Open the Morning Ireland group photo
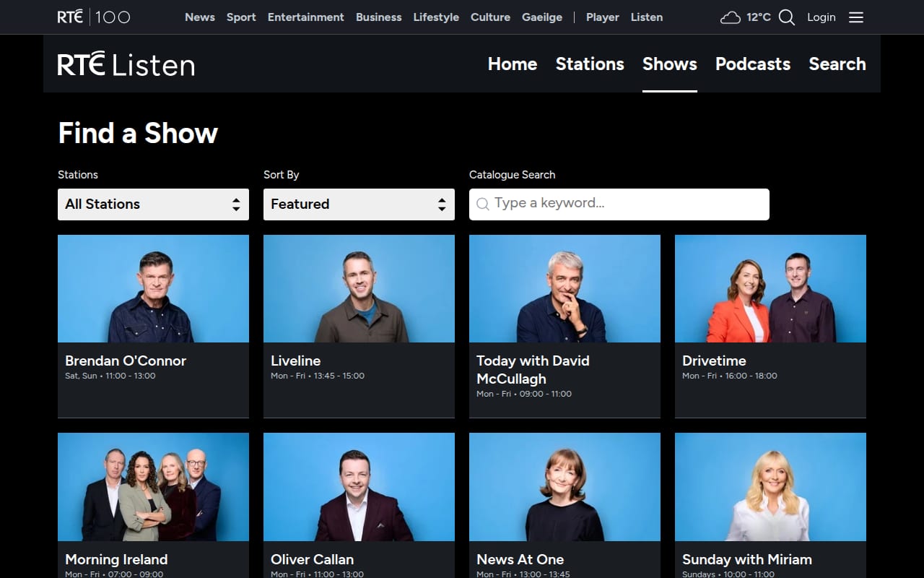This screenshot has width=924, height=578. (x=153, y=487)
